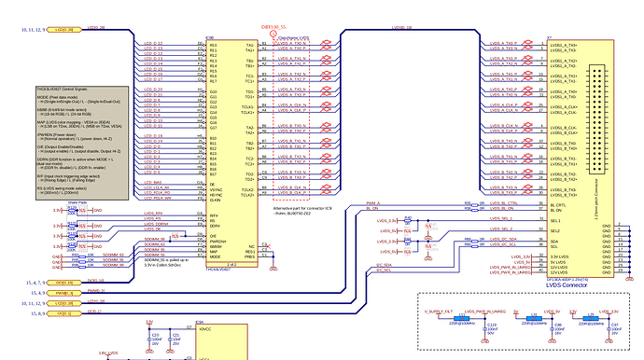Click the LVDS_BL_CTRL net label
The image size is (644, 360).
click(x=504, y=203)
